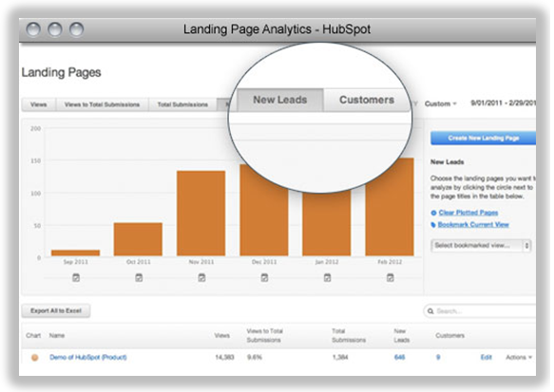
Task: Toggle the Sep 2011 checkbox icon
Action: [76, 278]
